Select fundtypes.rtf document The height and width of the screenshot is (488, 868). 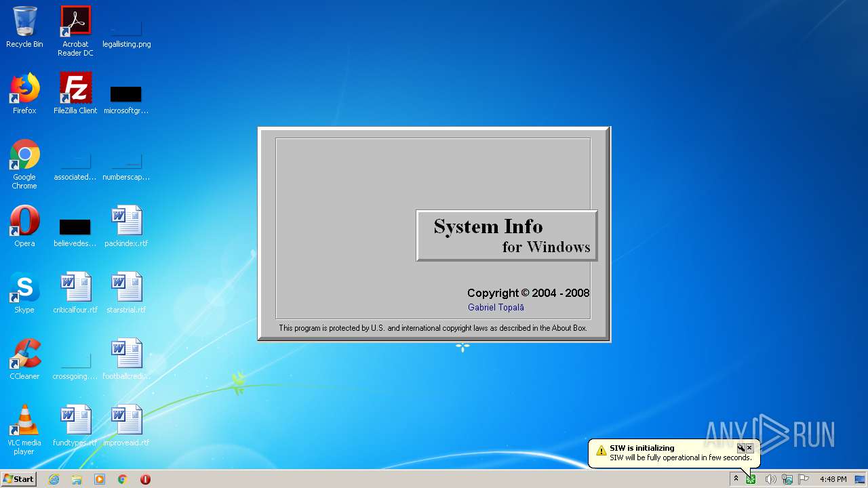[75, 426]
